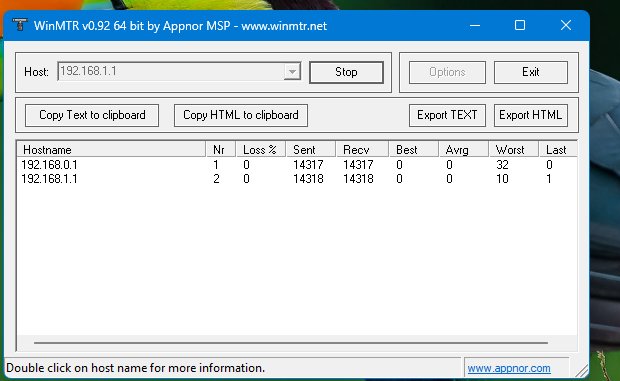This screenshot has width=620, height=381.
Task: Click the Host input field
Action: (171, 72)
